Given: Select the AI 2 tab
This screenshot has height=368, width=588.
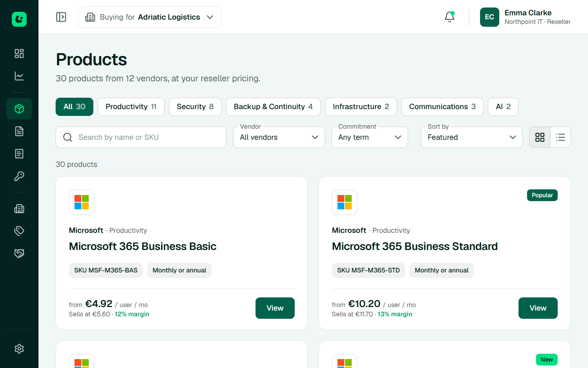Looking at the screenshot, I should coord(503,107).
